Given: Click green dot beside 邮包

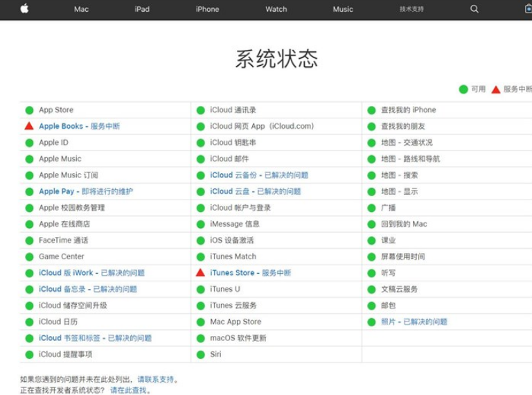Looking at the screenshot, I should [371, 306].
